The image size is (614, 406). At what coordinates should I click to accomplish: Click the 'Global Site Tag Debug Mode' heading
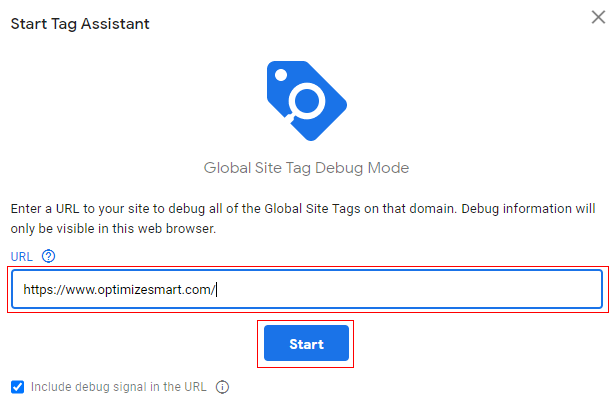pyautogui.click(x=306, y=167)
